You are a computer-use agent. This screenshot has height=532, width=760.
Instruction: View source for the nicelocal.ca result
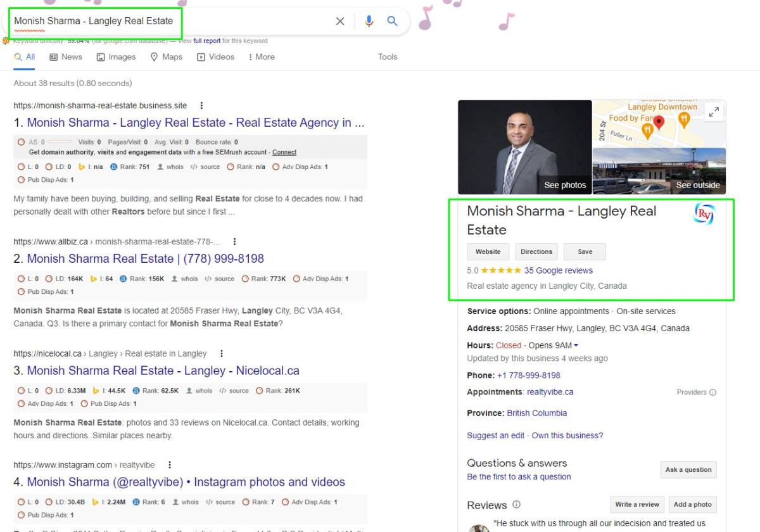[x=234, y=391]
